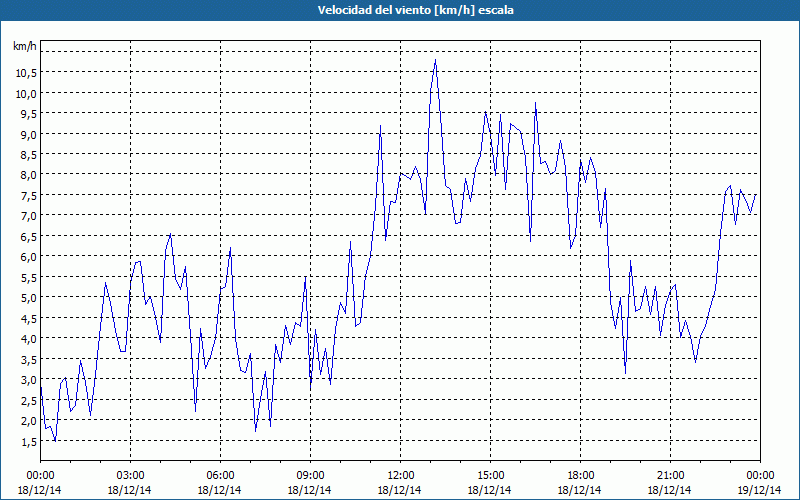Screen dimensions: 800x500
Task: Click the '00:00' label above '19/12/14'
Action: [x=760, y=476]
